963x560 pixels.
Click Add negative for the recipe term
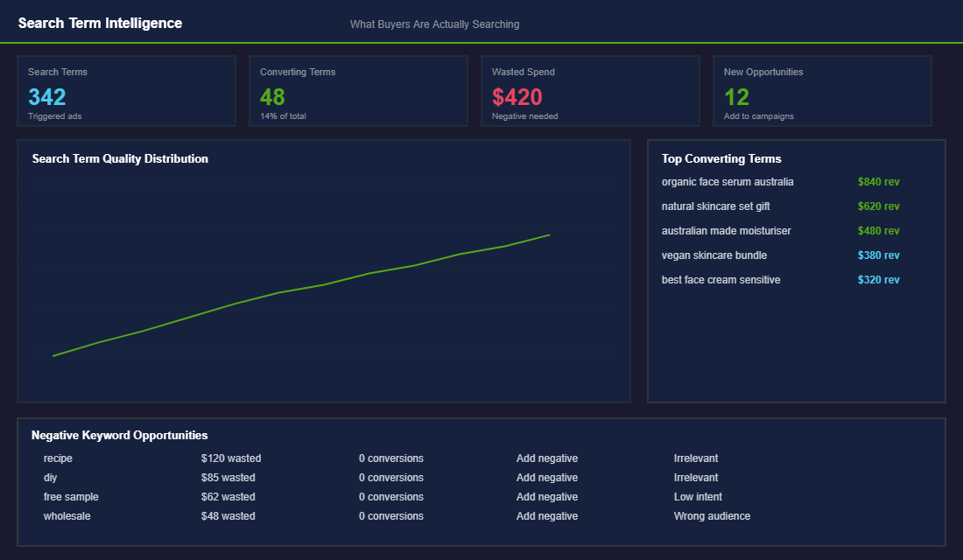[546, 458]
